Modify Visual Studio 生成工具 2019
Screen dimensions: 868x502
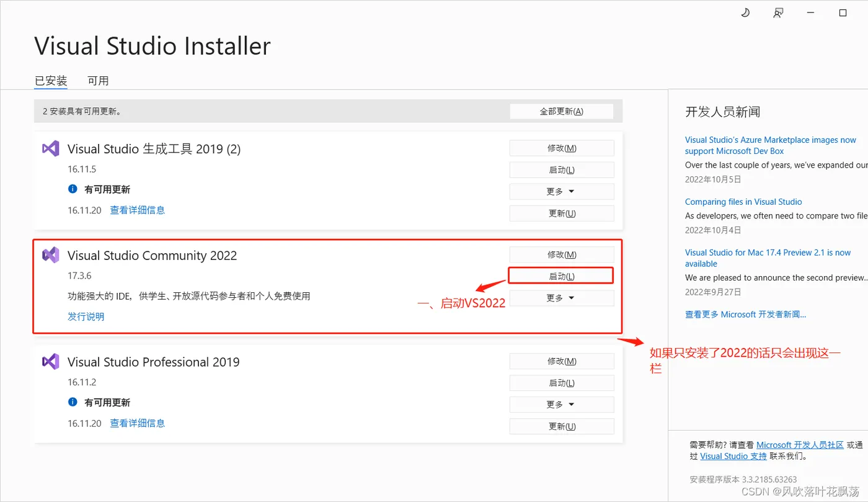tap(562, 148)
